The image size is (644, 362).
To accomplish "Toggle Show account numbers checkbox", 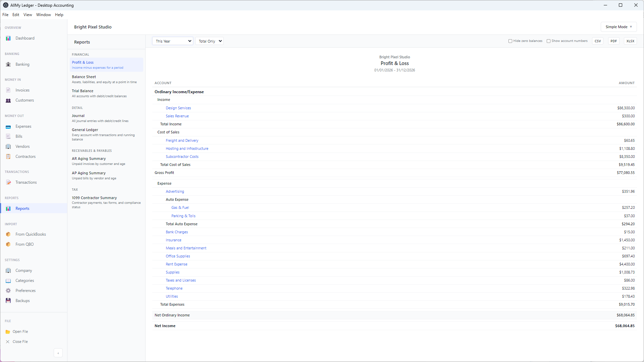I will pyautogui.click(x=548, y=41).
